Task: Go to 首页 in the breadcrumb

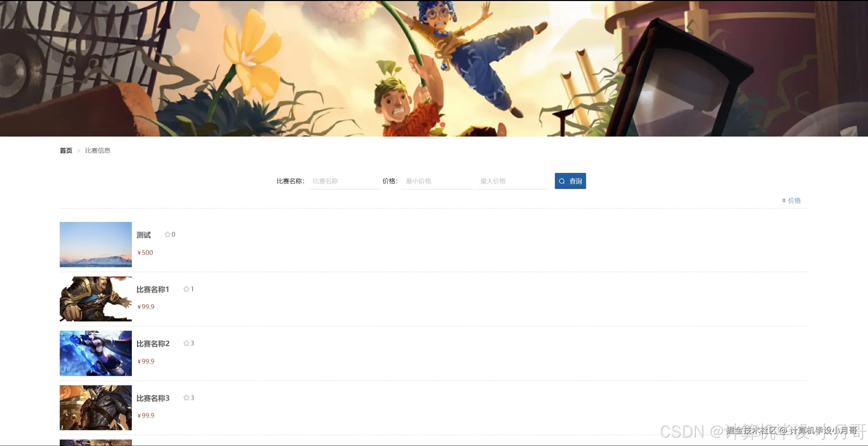Action: [66, 150]
